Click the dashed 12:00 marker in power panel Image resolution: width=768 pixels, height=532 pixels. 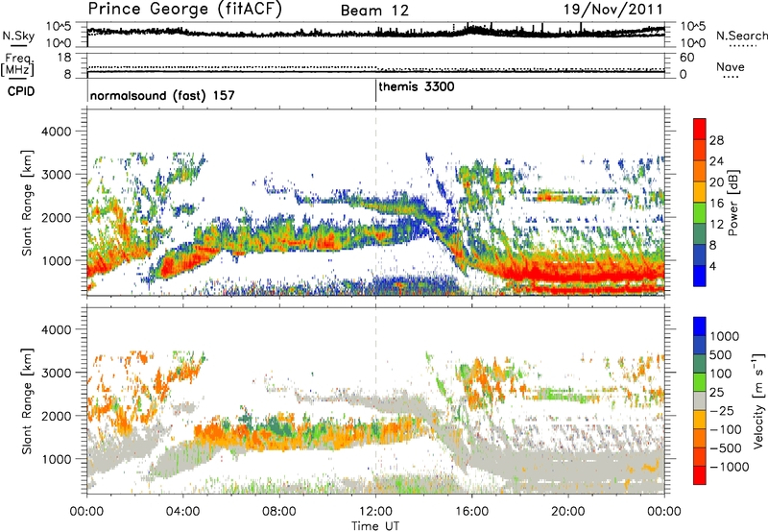coord(375,202)
